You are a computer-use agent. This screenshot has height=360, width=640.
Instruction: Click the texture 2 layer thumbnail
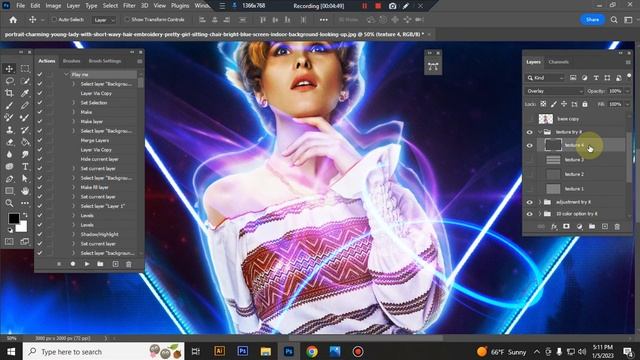point(553,174)
